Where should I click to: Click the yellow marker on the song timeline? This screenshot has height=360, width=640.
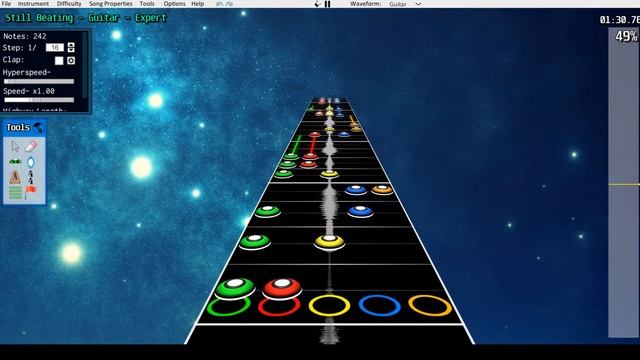pyautogui.click(x=624, y=184)
